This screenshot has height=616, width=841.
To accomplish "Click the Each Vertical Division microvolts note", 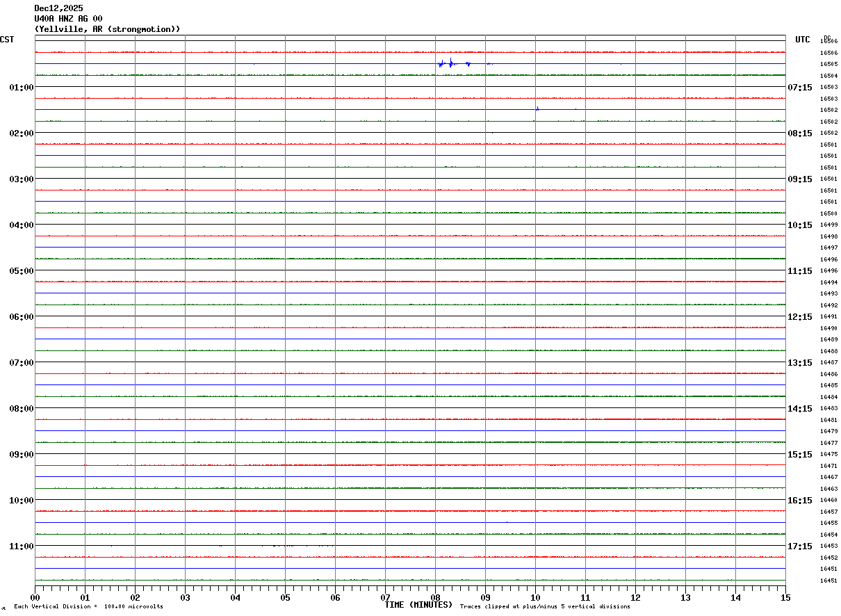I will pyautogui.click(x=88, y=606).
